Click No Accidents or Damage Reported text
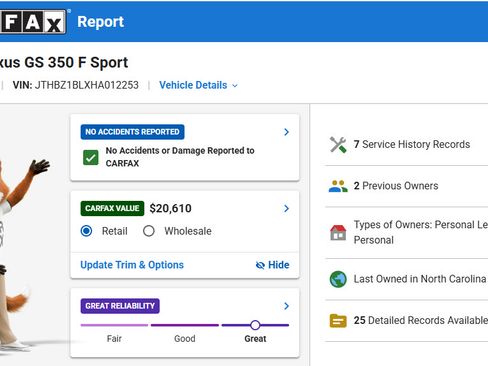The width and height of the screenshot is (488, 366). click(180, 157)
